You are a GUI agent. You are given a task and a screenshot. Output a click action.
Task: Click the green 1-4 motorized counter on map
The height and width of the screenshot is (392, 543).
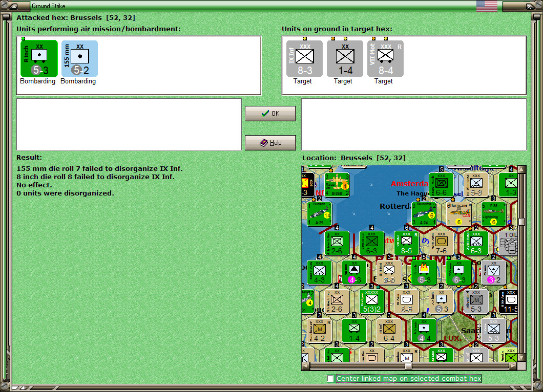point(354,331)
